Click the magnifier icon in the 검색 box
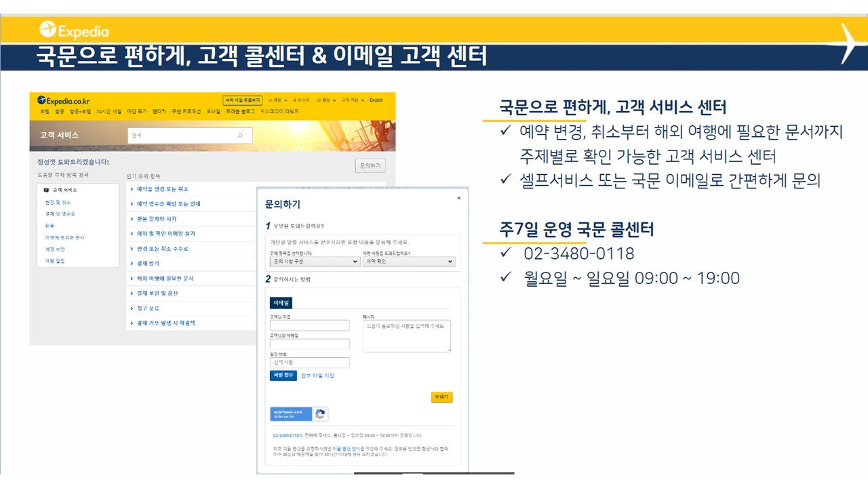Screen dimensions: 868x488 pos(240,136)
